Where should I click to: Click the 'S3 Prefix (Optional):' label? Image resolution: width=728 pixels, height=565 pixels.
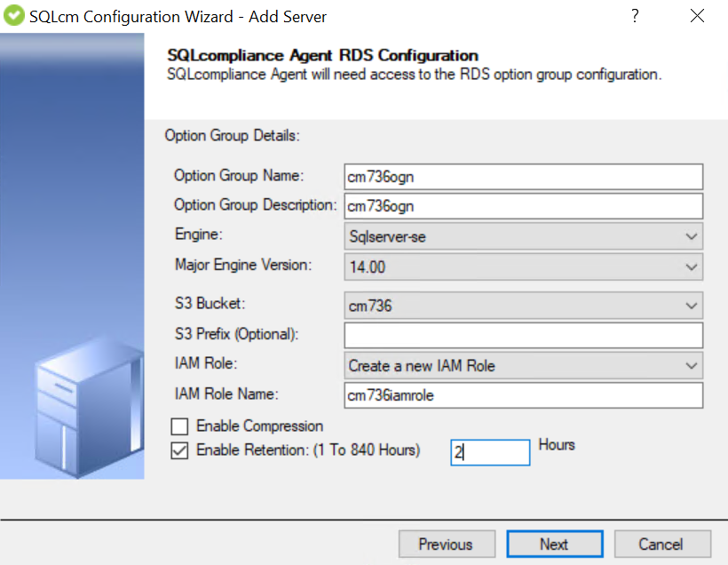pyautogui.click(x=236, y=334)
